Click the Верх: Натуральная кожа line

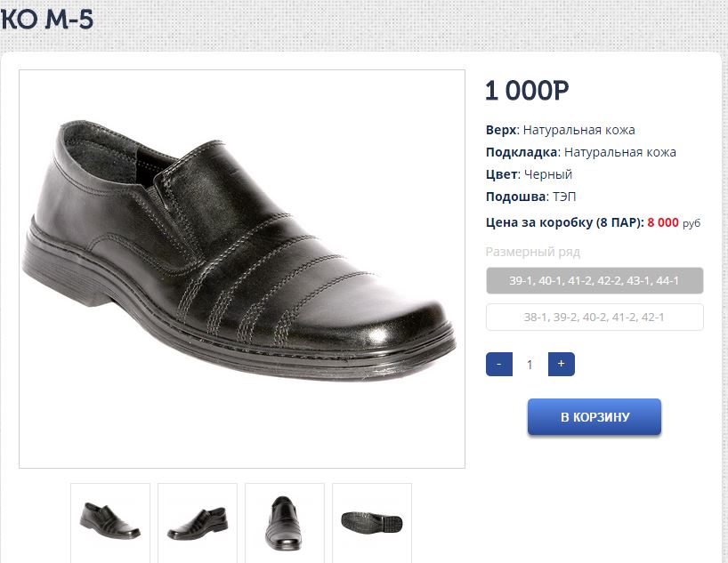coord(561,130)
